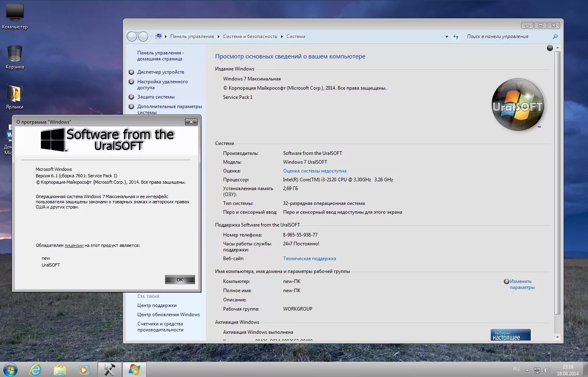588x377 pixels.
Task: Open Настройка удаленного доступа link
Action: click(162, 84)
